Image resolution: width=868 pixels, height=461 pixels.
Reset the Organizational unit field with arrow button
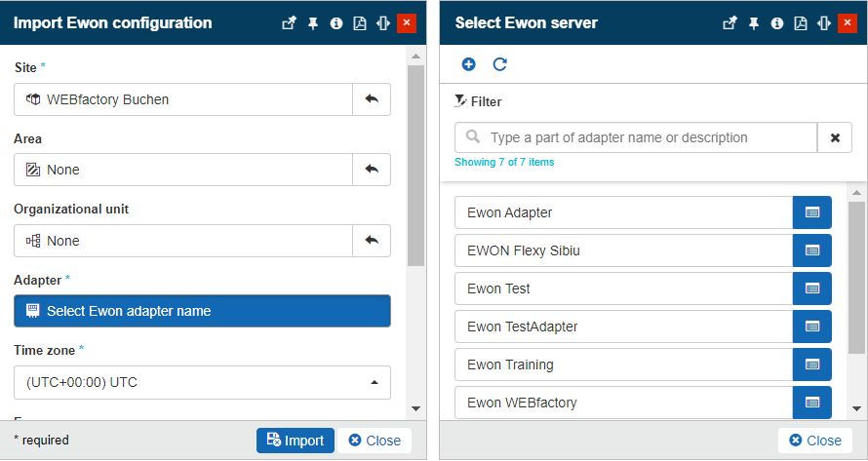pos(372,241)
